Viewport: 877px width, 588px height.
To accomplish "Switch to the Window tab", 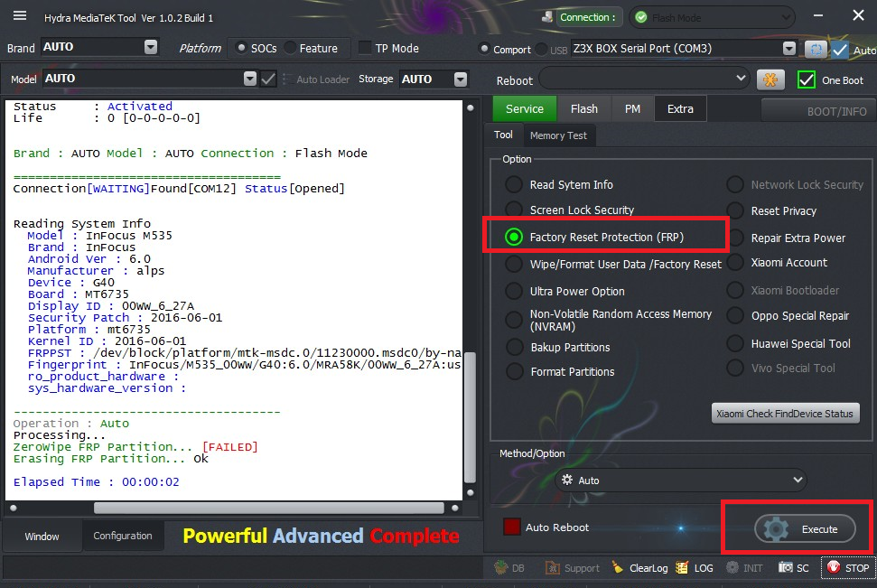I will click(42, 536).
